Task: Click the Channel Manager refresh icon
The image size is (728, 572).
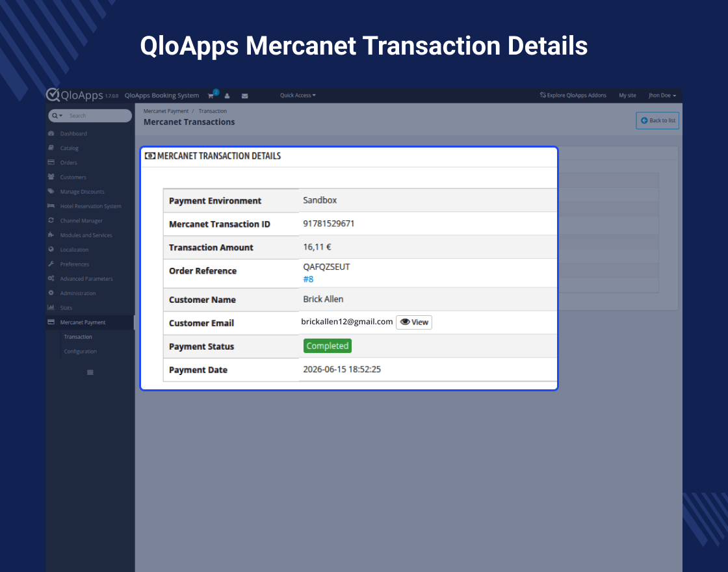Action: 51,220
